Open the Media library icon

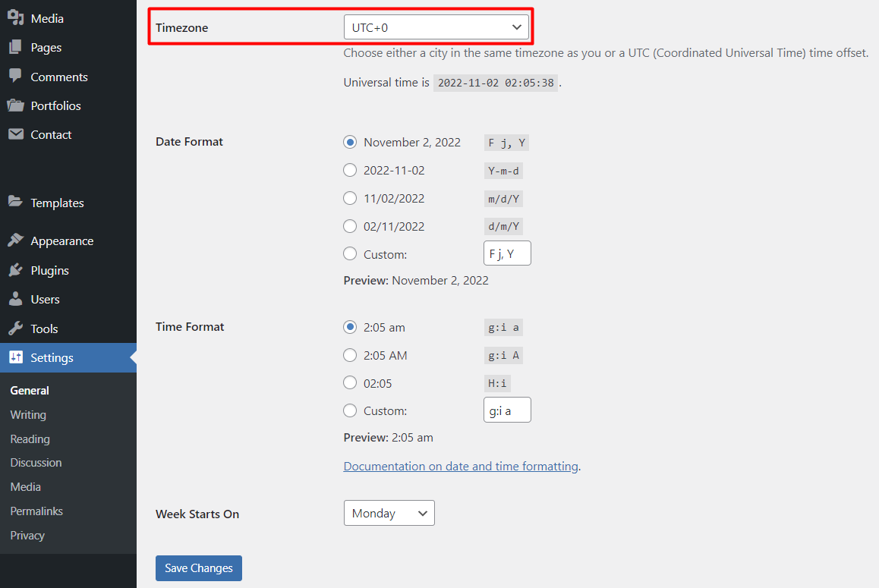[16, 17]
